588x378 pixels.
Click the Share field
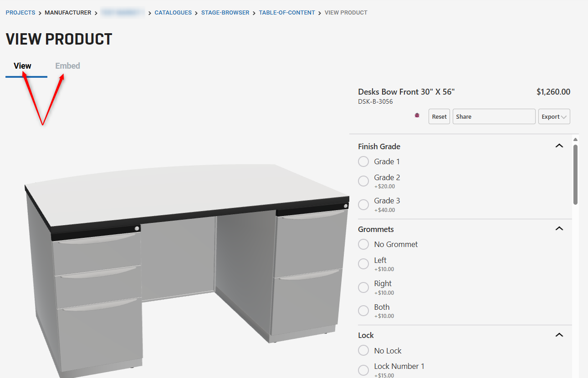click(x=494, y=116)
